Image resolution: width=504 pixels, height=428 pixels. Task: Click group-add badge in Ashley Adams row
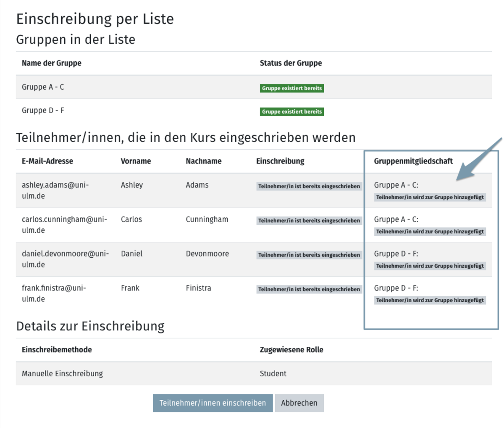coord(430,197)
